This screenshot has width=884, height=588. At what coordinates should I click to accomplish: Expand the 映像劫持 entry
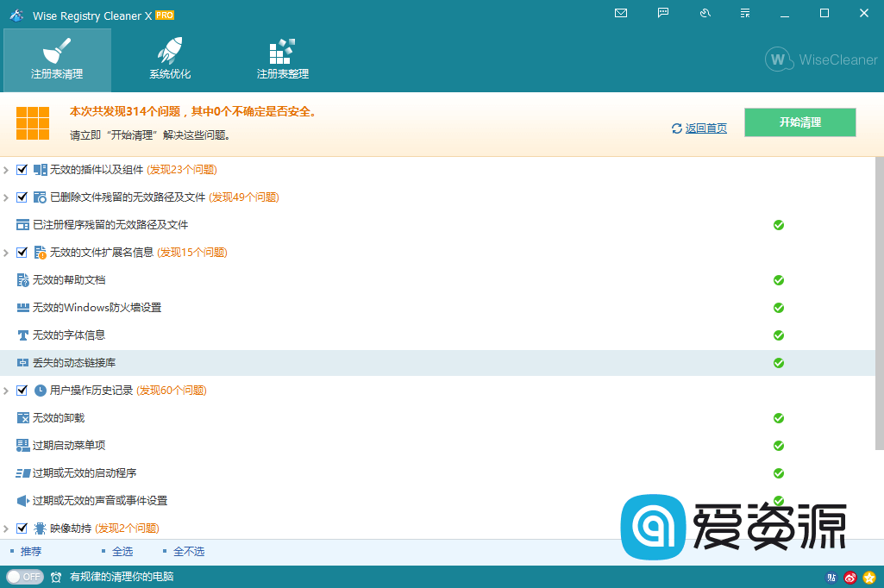click(x=6, y=528)
